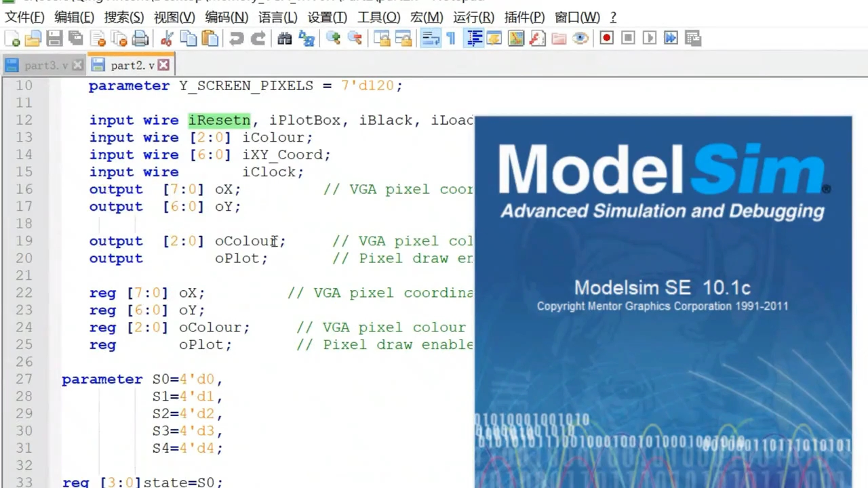This screenshot has width=868, height=488.
Task: Open the 编码(N) menu
Action: (x=226, y=17)
